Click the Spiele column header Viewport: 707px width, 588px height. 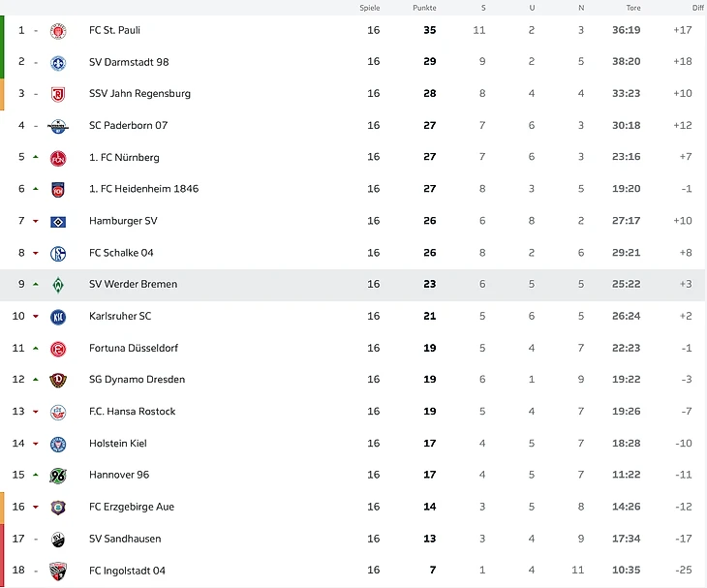pyautogui.click(x=370, y=8)
